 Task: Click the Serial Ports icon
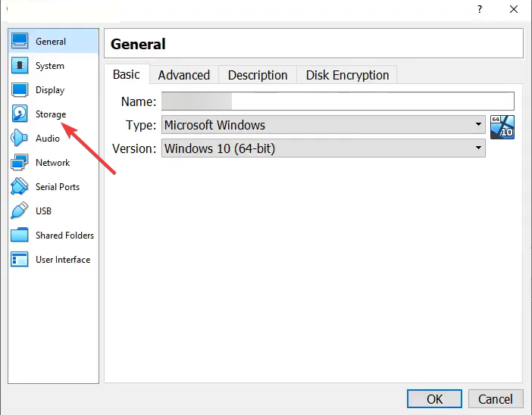[x=20, y=187]
